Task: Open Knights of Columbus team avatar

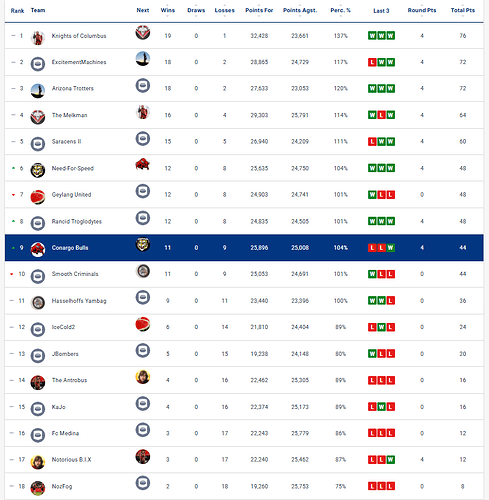Action: [x=38, y=38]
